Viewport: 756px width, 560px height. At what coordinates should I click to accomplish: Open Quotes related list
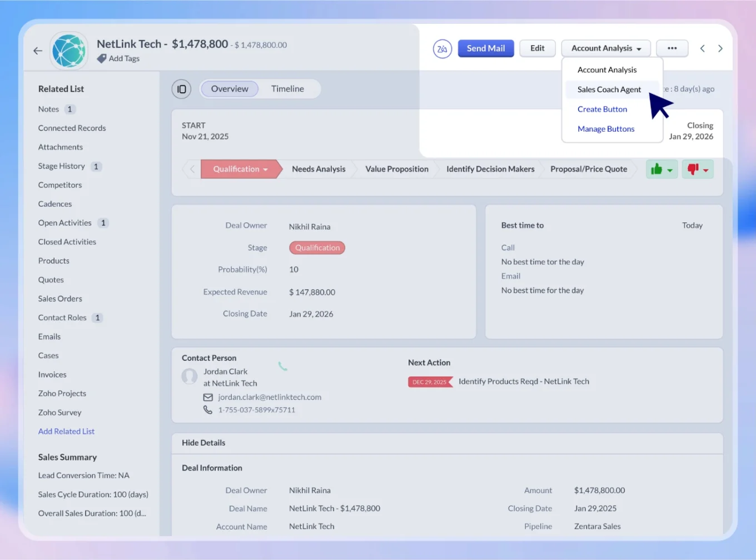51,280
